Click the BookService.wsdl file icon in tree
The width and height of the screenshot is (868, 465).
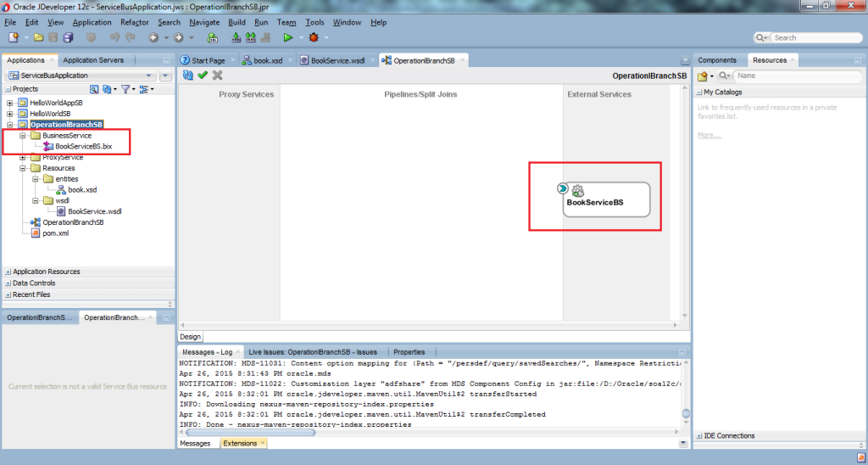pos(61,211)
